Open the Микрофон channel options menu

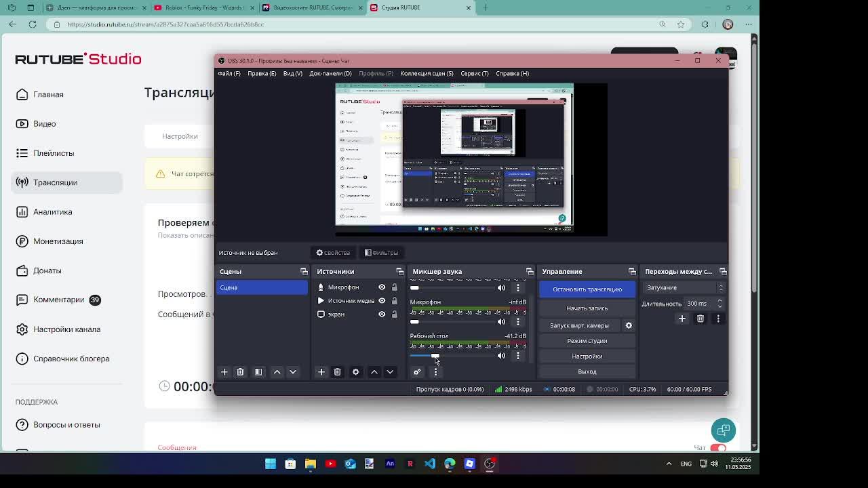[518, 322]
